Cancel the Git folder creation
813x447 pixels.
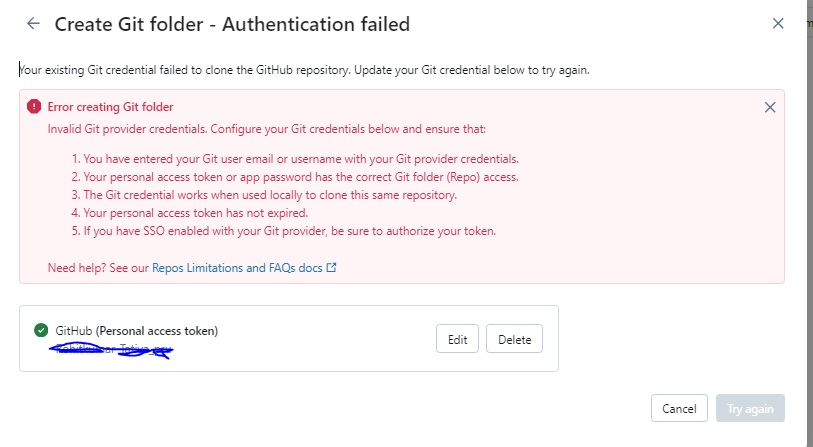click(x=679, y=409)
